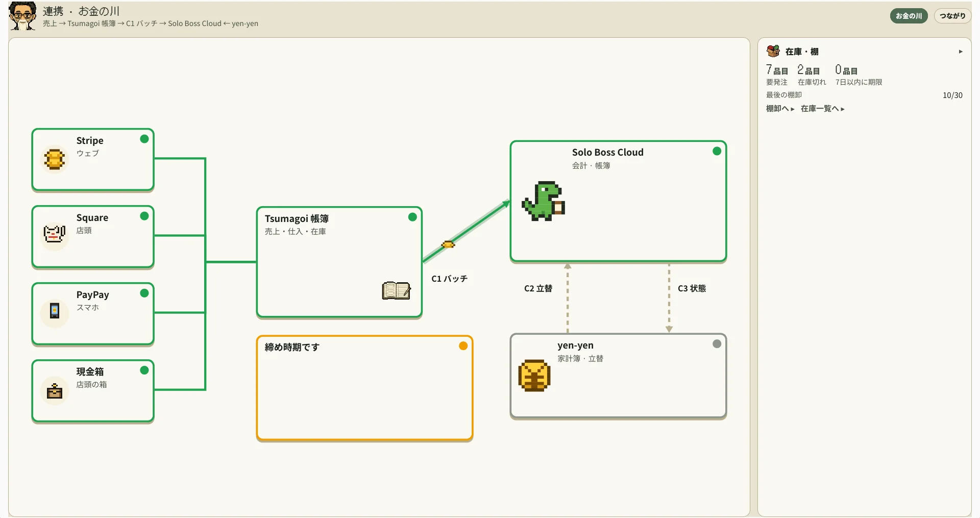Select the Stripe ウェブ card
This screenshot has height=518, width=980.
point(93,160)
